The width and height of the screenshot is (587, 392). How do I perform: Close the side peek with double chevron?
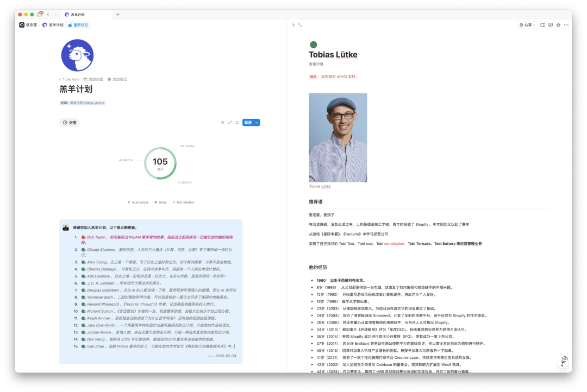point(293,25)
